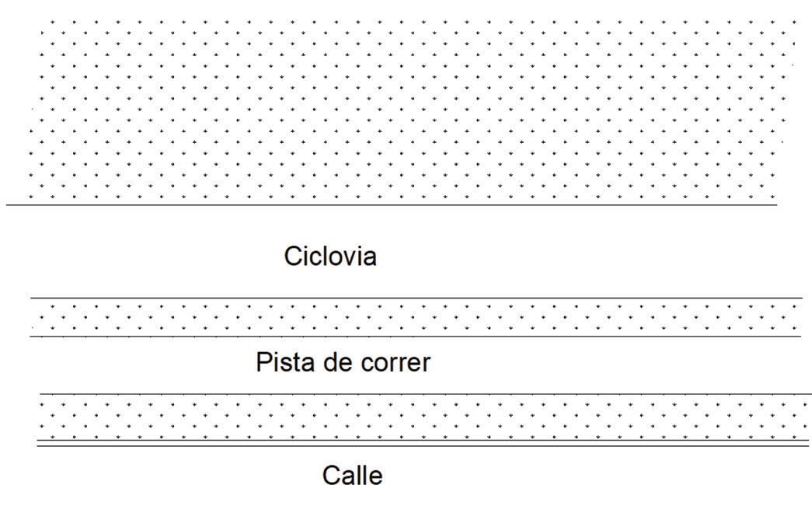Viewport: 812px width, 506px height.
Task: Click the capital C of Ciclovia
Action: tap(294, 256)
